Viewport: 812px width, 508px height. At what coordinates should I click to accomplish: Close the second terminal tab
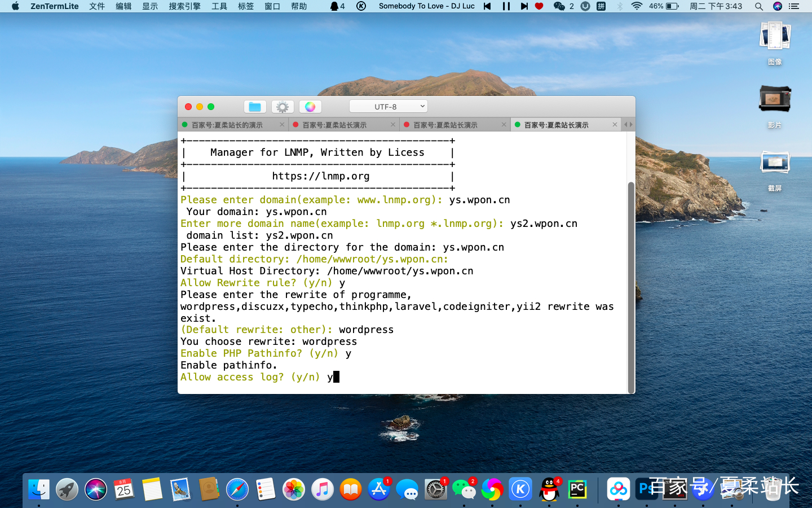(393, 125)
